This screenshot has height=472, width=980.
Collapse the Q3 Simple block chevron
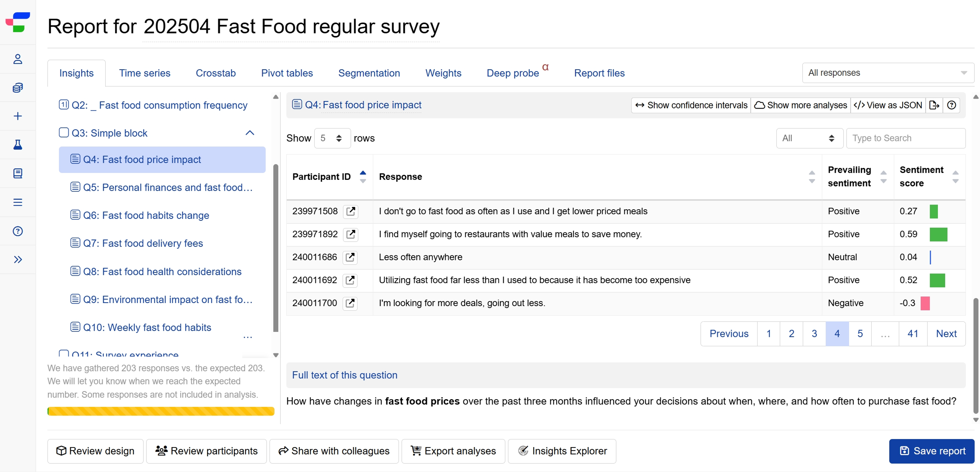(249, 133)
